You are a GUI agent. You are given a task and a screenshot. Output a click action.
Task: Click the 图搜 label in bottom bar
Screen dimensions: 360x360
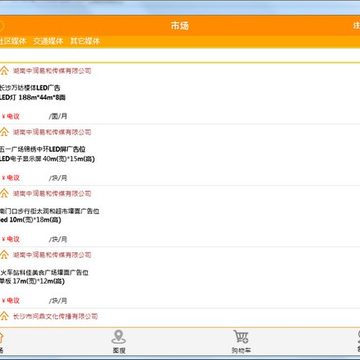click(119, 350)
